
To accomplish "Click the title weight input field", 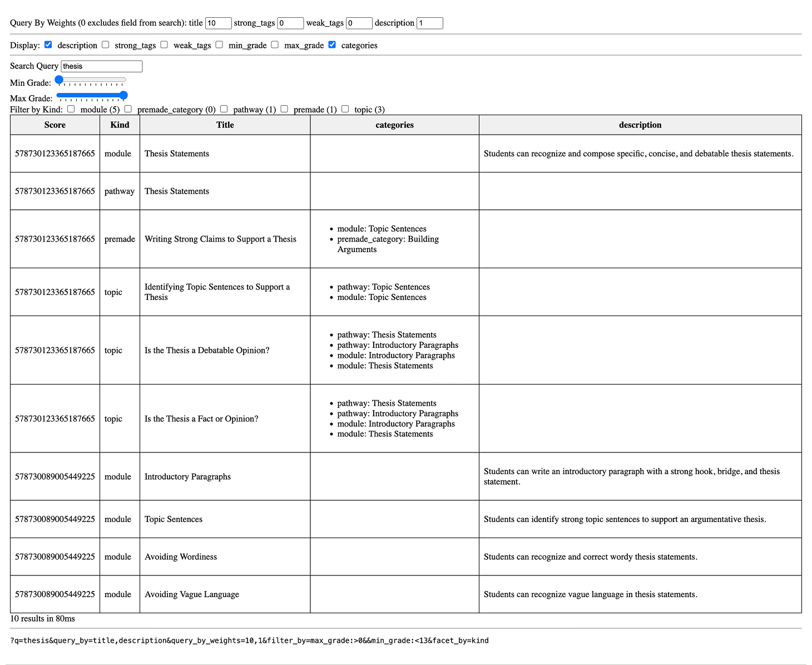I will point(218,23).
